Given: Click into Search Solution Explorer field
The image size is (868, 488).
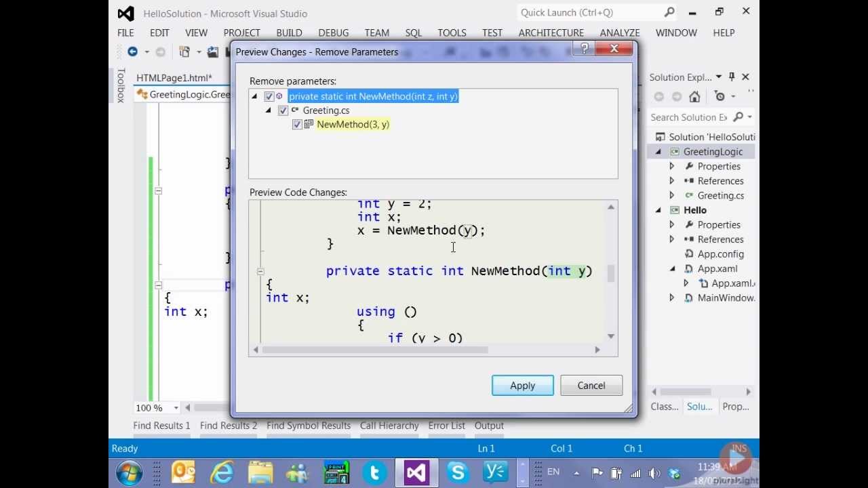Looking at the screenshot, I should pyautogui.click(x=689, y=117).
